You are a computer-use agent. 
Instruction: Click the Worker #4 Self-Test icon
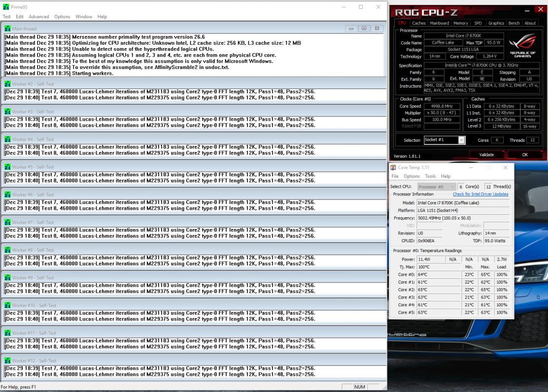[x=7, y=139]
